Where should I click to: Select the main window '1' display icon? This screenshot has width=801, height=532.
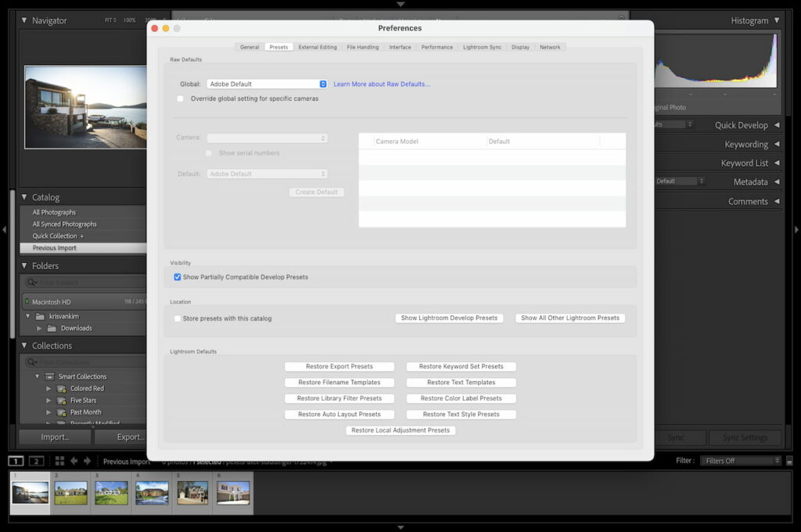click(x=16, y=461)
